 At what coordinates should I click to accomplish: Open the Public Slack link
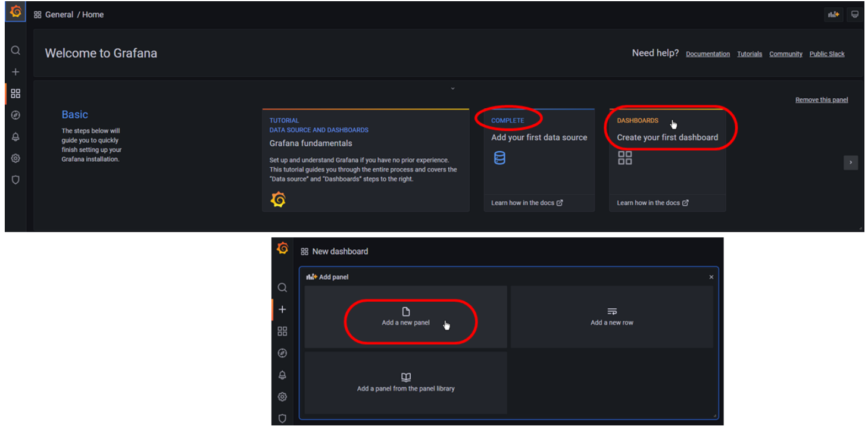point(826,54)
